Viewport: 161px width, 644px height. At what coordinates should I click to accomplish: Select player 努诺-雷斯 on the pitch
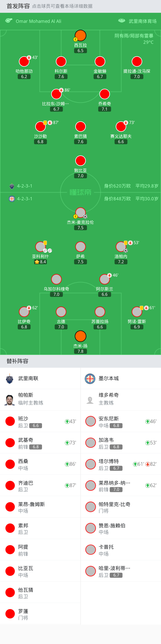tap(137, 312)
